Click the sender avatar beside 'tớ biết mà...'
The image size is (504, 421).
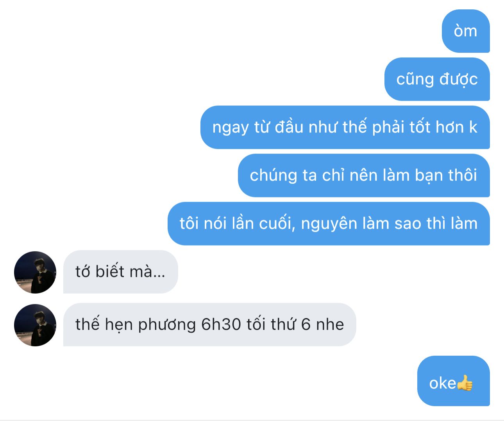35,272
